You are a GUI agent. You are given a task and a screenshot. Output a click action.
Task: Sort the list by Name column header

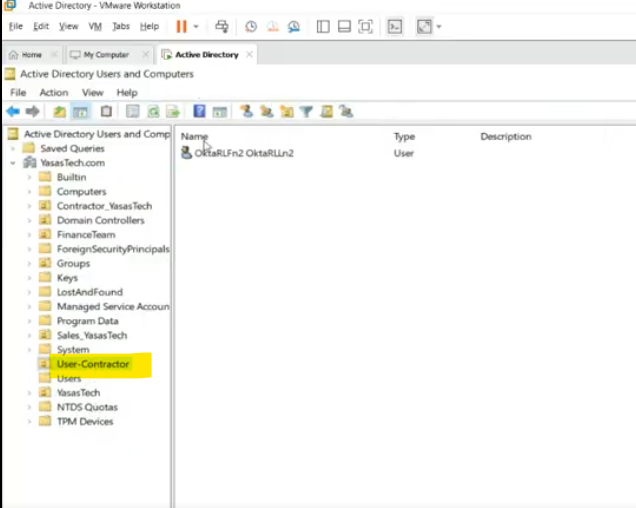coord(195,136)
